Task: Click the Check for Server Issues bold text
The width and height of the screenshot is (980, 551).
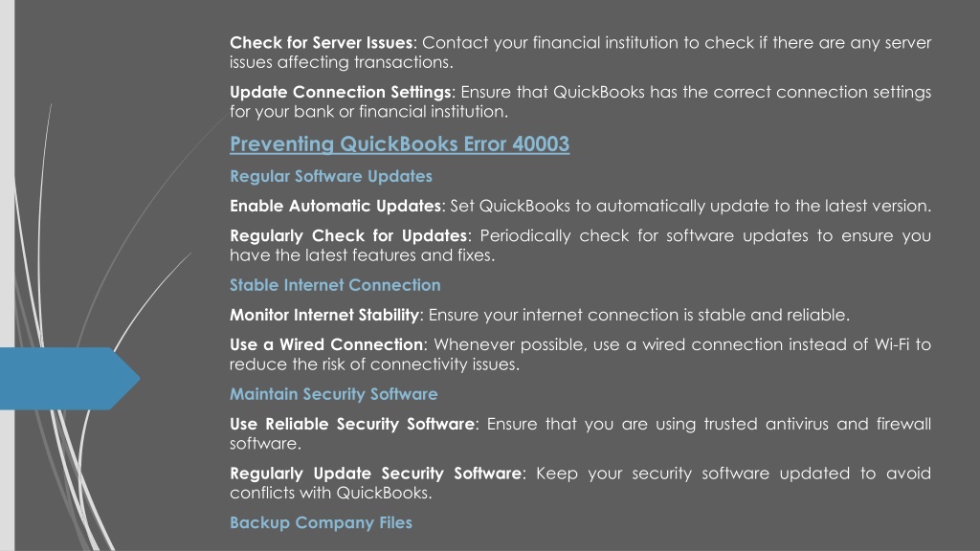Action: (322, 42)
